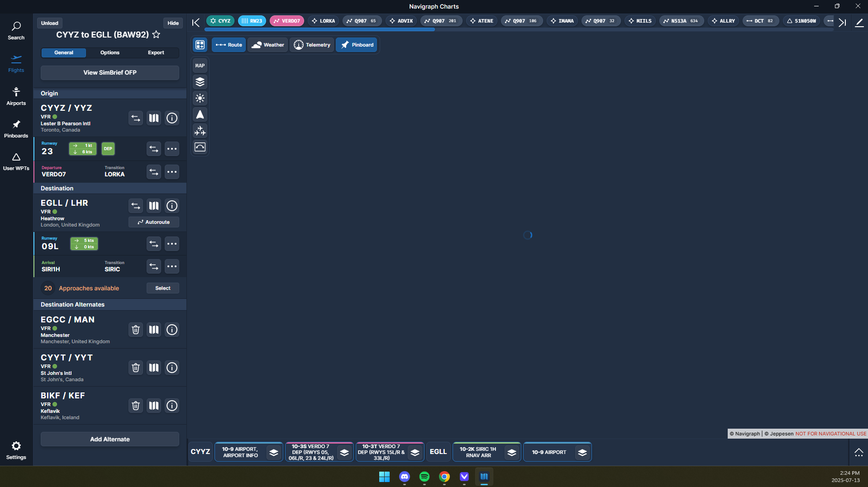Toggle the Telemetry panel
Image resolution: width=868 pixels, height=487 pixels.
312,45
